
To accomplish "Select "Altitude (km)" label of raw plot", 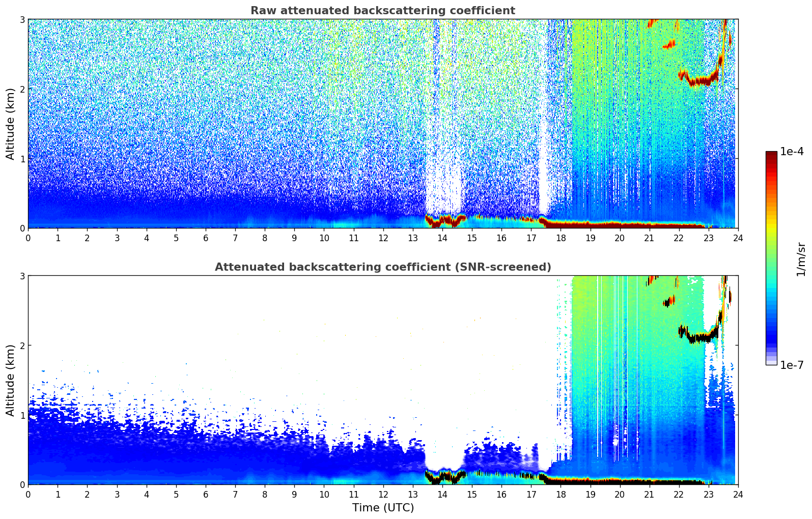I will [x=10, y=124].
